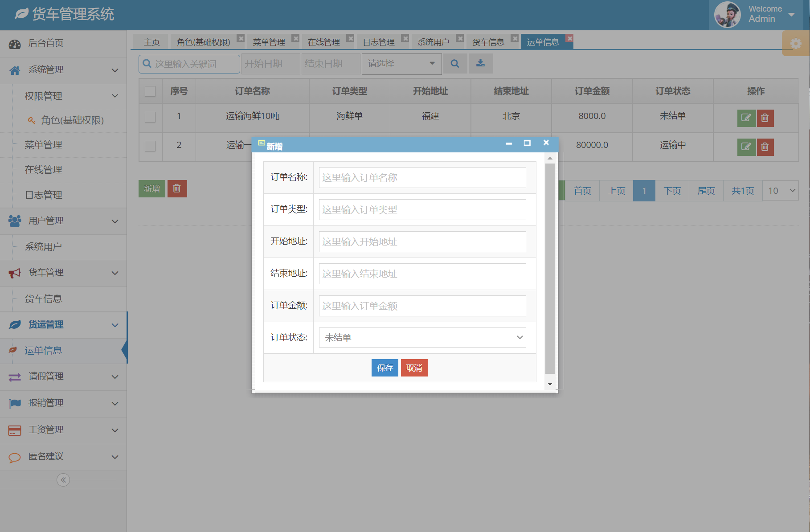
Task: Click the delete trash icon for row 2
Action: pyautogui.click(x=765, y=147)
